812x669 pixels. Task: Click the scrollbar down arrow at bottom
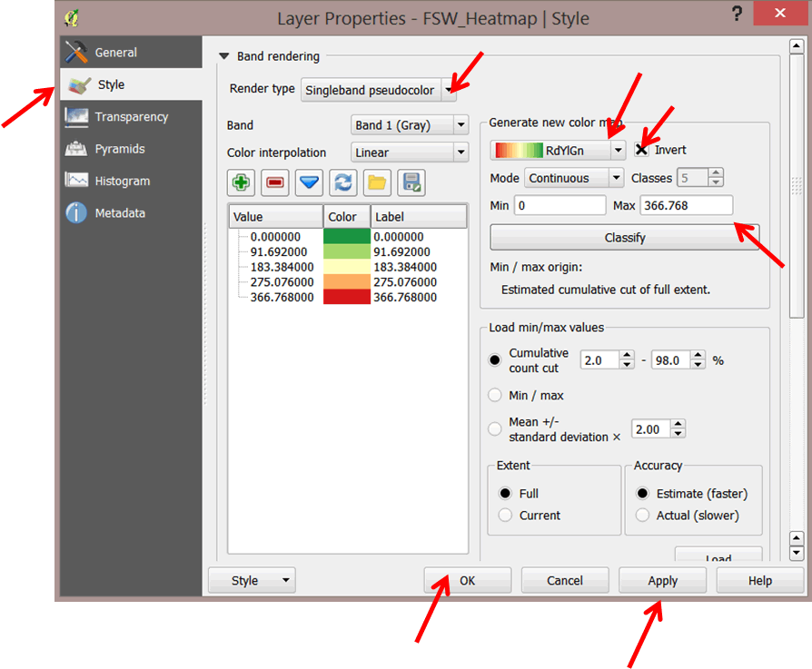click(797, 553)
